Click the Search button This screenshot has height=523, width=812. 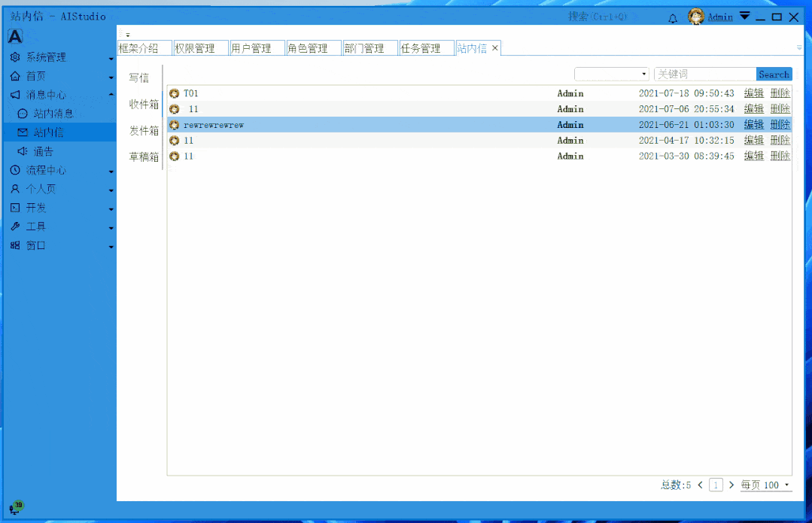[x=774, y=74]
